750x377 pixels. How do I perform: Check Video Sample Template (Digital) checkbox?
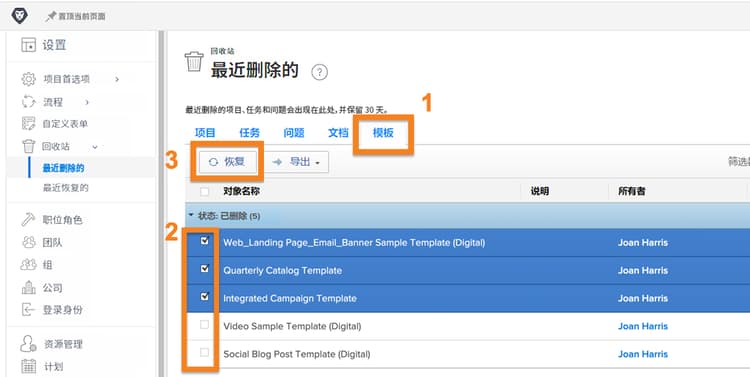point(204,325)
